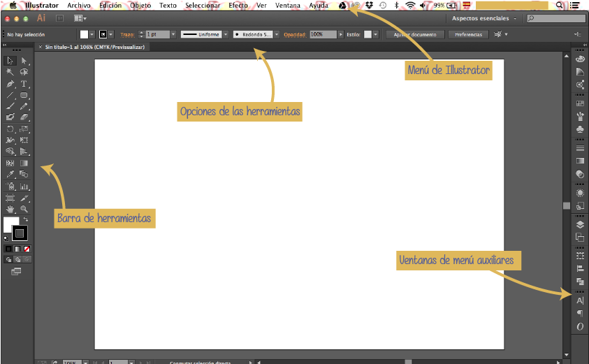Open the Symbols (club) panel icon
The height and width of the screenshot is (364, 589).
click(x=580, y=129)
